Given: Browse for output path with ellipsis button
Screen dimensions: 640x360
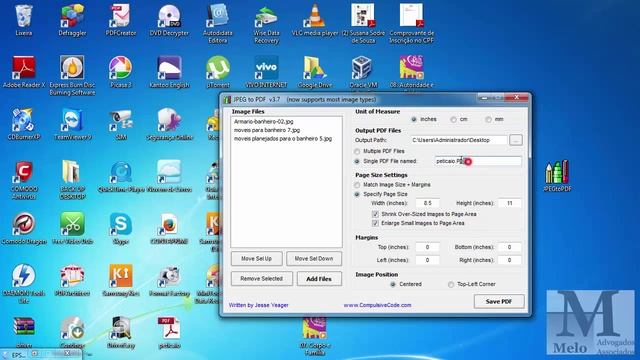Looking at the screenshot, I should click(516, 140).
